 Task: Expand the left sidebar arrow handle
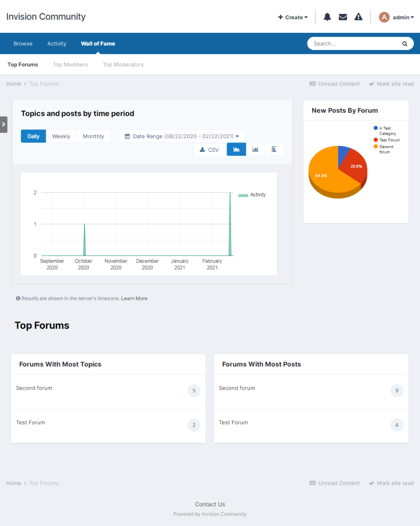click(4, 124)
